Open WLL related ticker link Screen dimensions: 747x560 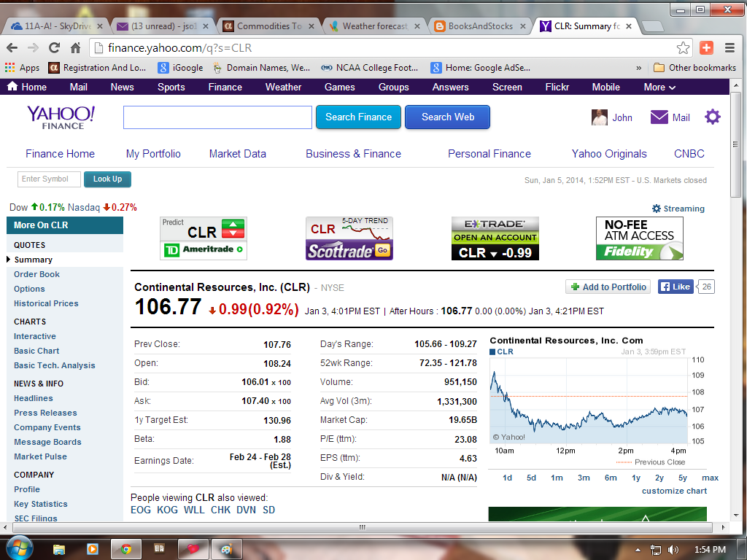[x=194, y=510]
